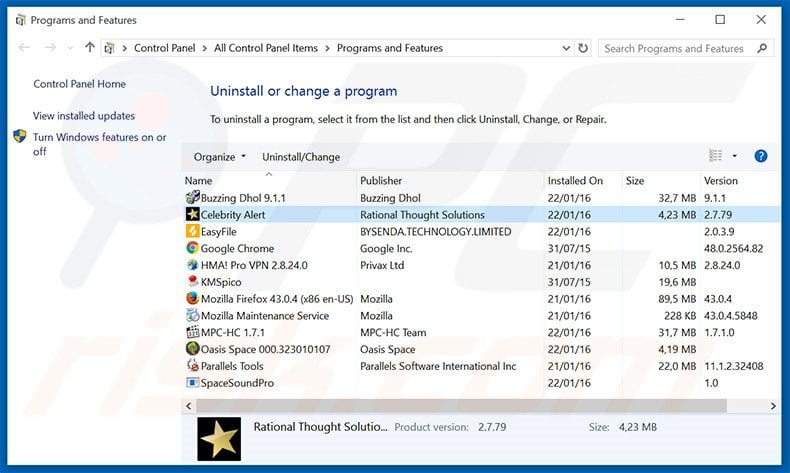Click the Control Panel icon in address bar

pyautogui.click(x=109, y=48)
